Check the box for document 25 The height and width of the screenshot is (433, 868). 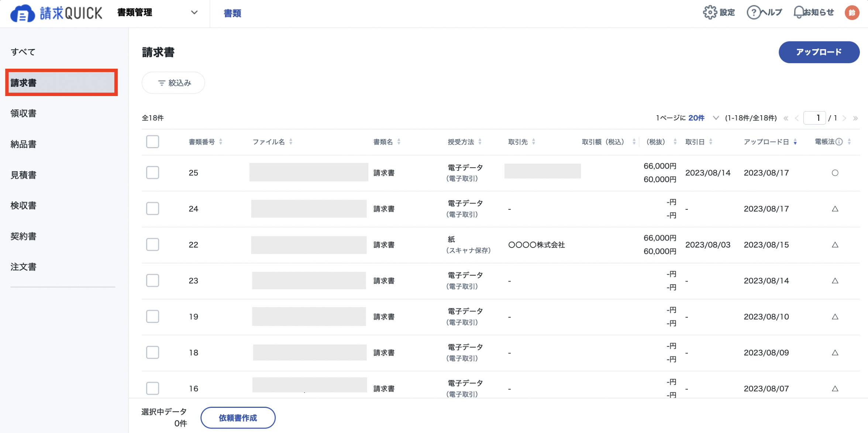tap(152, 173)
